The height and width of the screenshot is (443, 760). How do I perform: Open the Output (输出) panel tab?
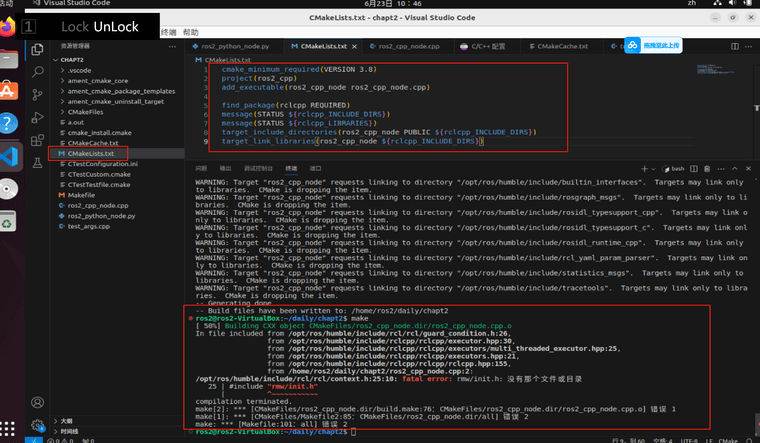coord(225,169)
